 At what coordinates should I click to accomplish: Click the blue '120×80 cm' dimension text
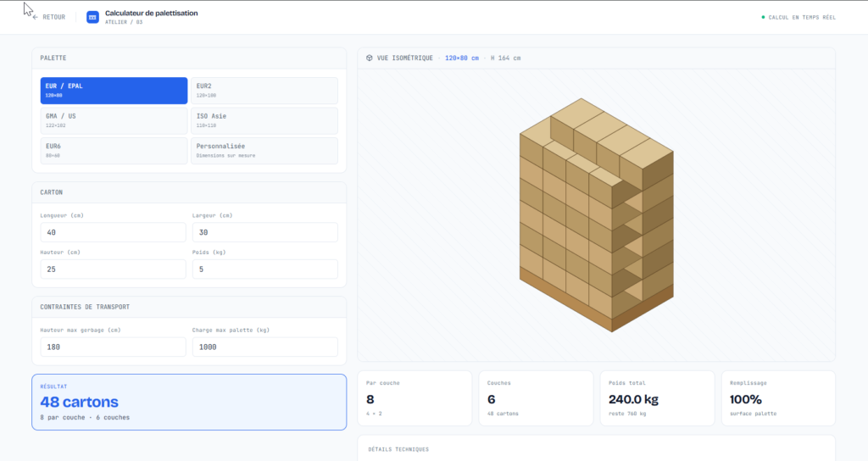[462, 58]
